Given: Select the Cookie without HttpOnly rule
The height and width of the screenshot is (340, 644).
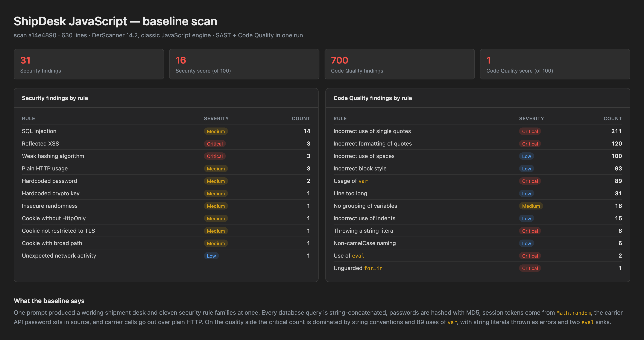Looking at the screenshot, I should pos(54,218).
